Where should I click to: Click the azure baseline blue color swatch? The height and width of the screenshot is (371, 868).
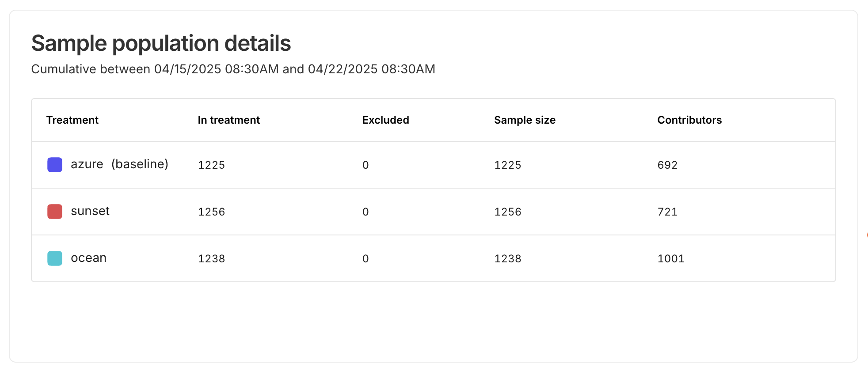click(55, 165)
